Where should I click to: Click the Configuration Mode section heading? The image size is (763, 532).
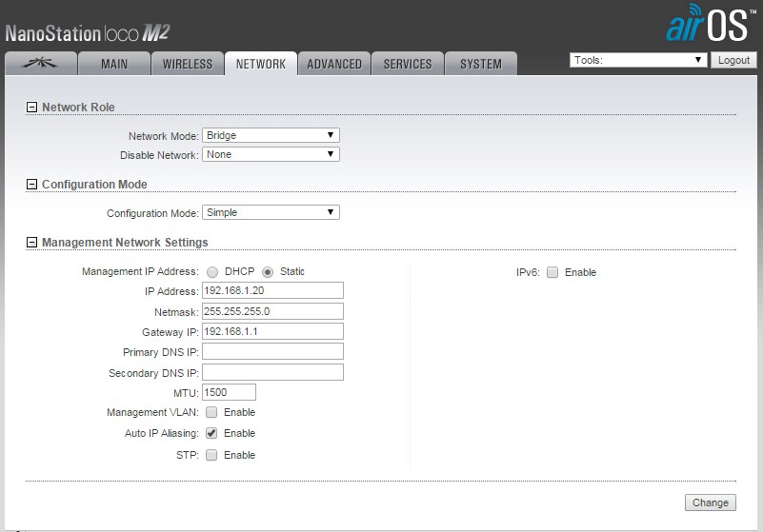tap(94, 185)
